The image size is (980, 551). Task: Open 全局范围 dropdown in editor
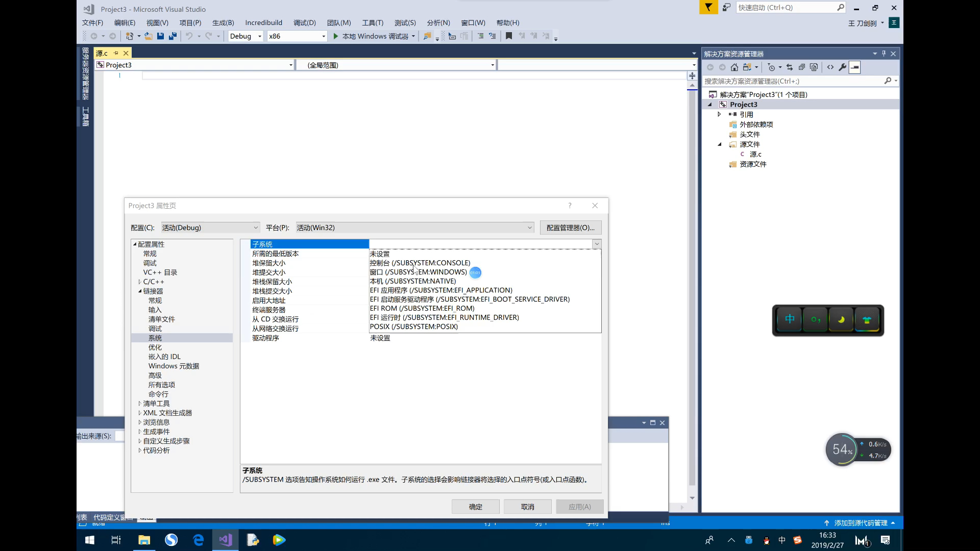pos(396,65)
